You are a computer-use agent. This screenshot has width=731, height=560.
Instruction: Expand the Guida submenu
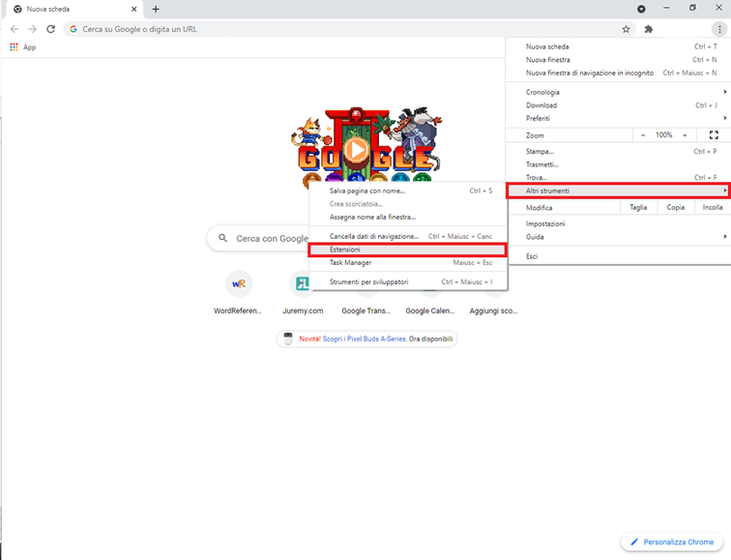pos(619,237)
